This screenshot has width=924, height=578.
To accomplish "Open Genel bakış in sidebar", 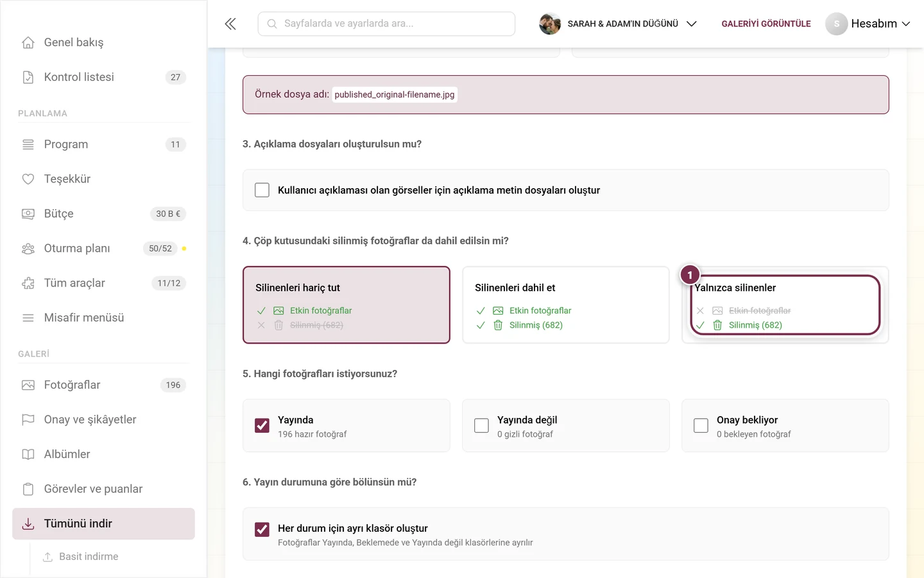I will tap(103, 42).
